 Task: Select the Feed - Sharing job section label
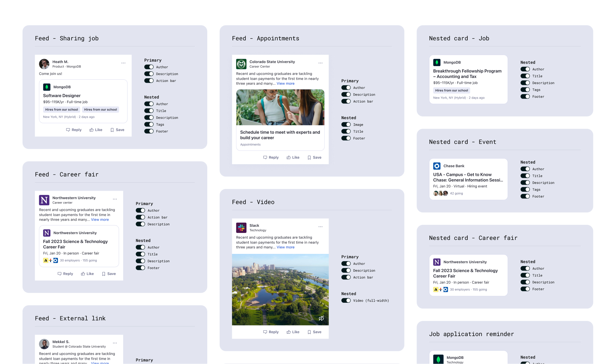click(67, 39)
